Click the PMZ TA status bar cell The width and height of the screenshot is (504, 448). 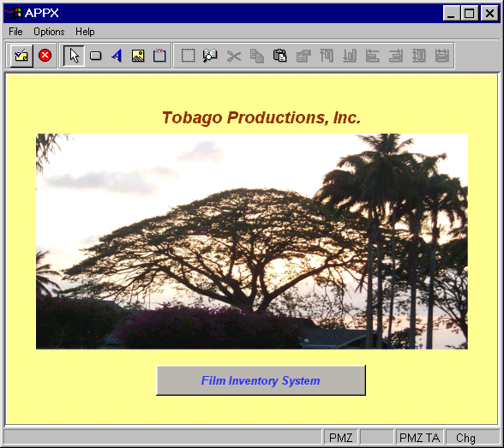[419, 438]
